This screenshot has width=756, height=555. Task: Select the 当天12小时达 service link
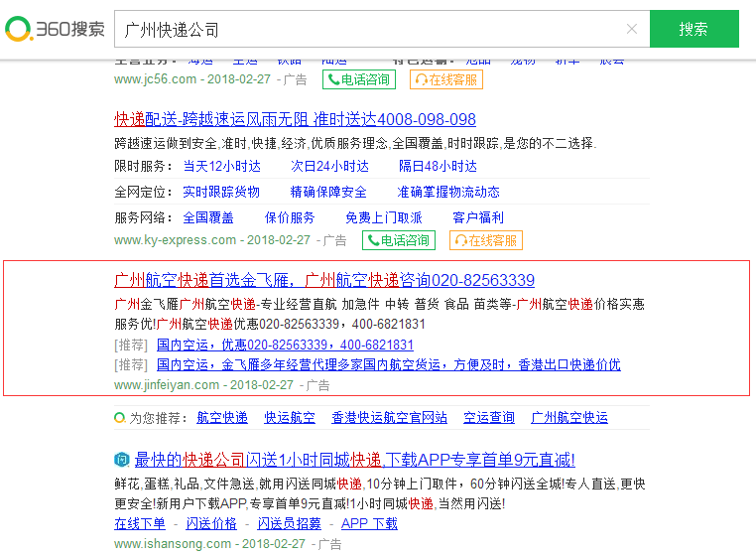[221, 166]
